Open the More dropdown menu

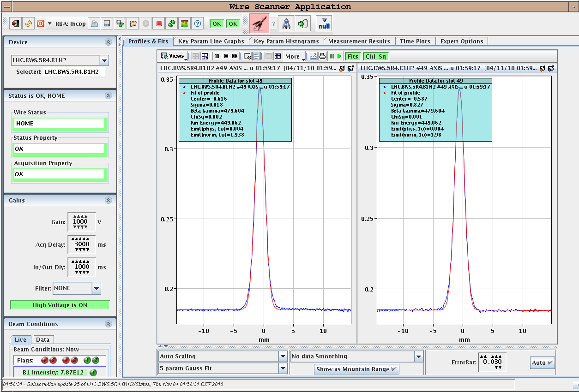tap(295, 56)
